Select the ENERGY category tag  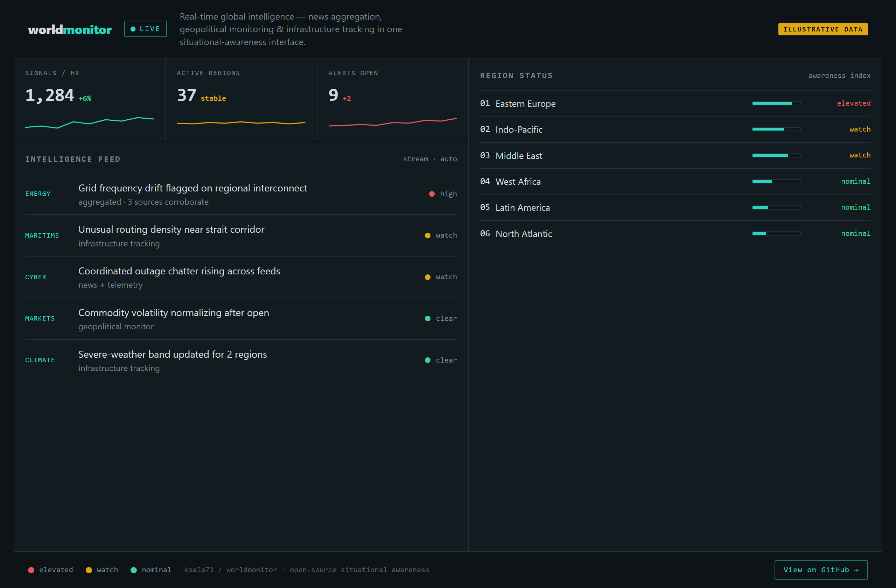click(38, 194)
